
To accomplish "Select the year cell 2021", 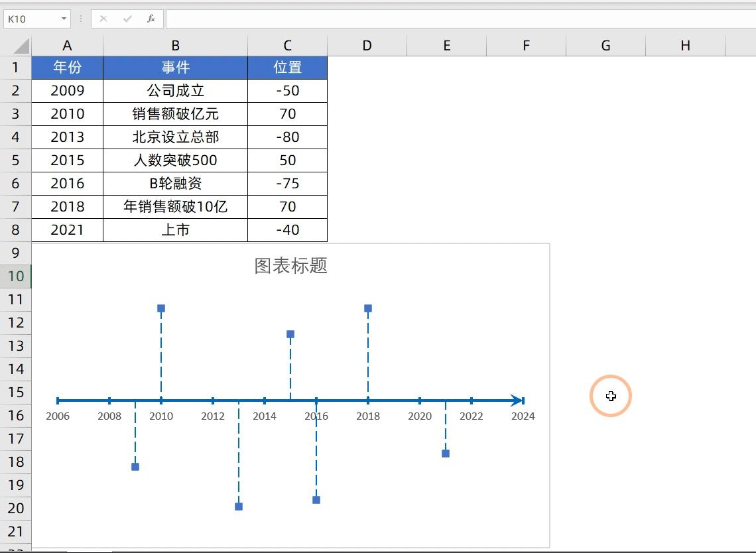I will click(66, 229).
